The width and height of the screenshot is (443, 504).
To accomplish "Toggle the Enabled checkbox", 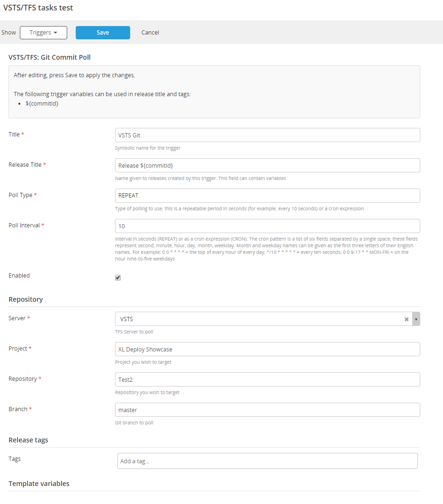I will click(x=118, y=278).
